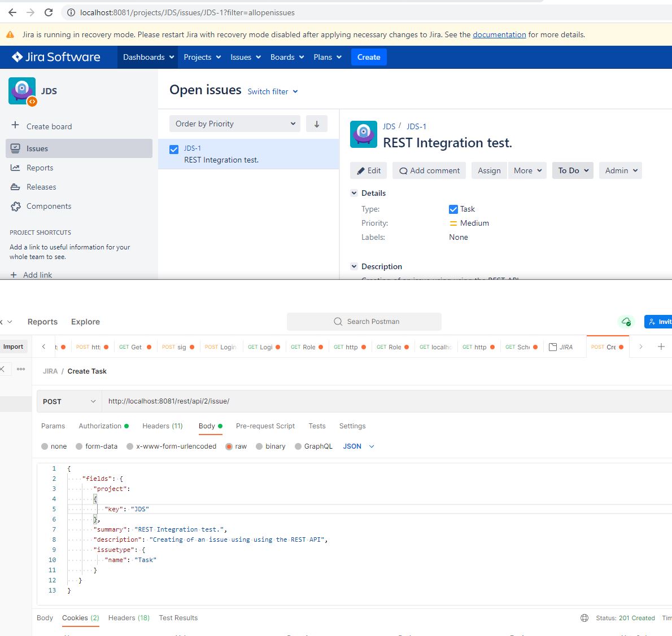
Task: Add a new Postman request tab
Action: [x=661, y=346]
